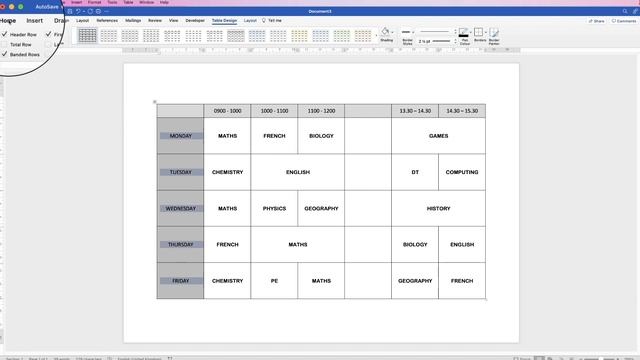This screenshot has width=640, height=360.
Task: Open the Shading dropdown arrow
Action: pos(392,32)
